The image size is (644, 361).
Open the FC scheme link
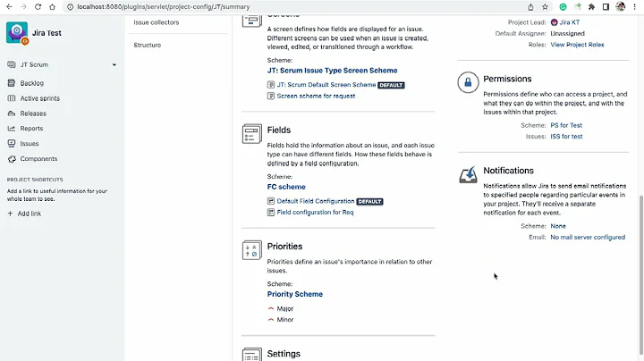point(286,187)
